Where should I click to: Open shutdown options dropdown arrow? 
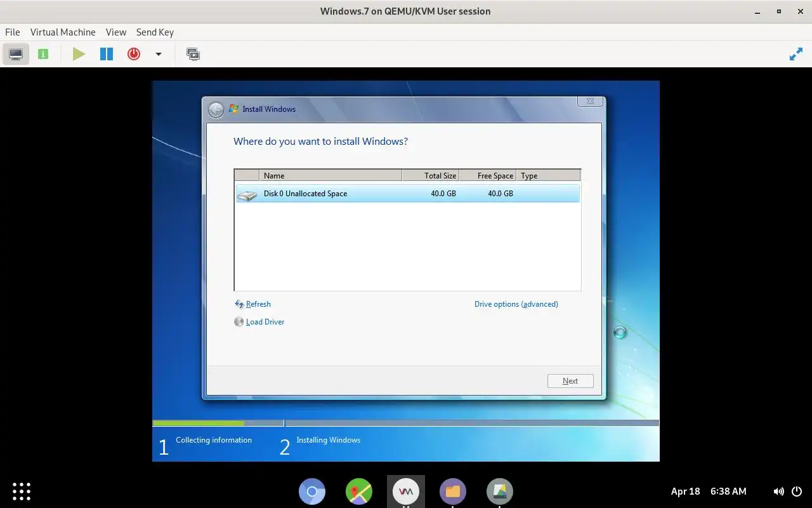pyautogui.click(x=159, y=54)
